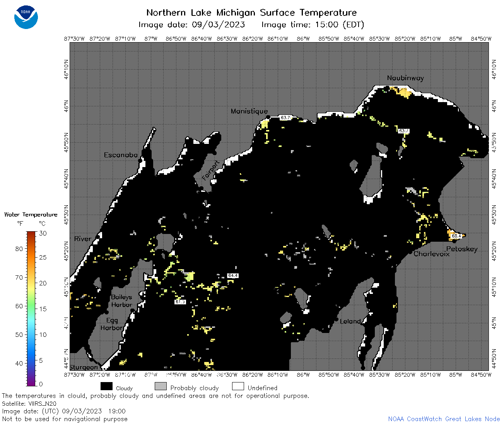
Task: Select the black Cloudy legend swatch
Action: tap(106, 386)
